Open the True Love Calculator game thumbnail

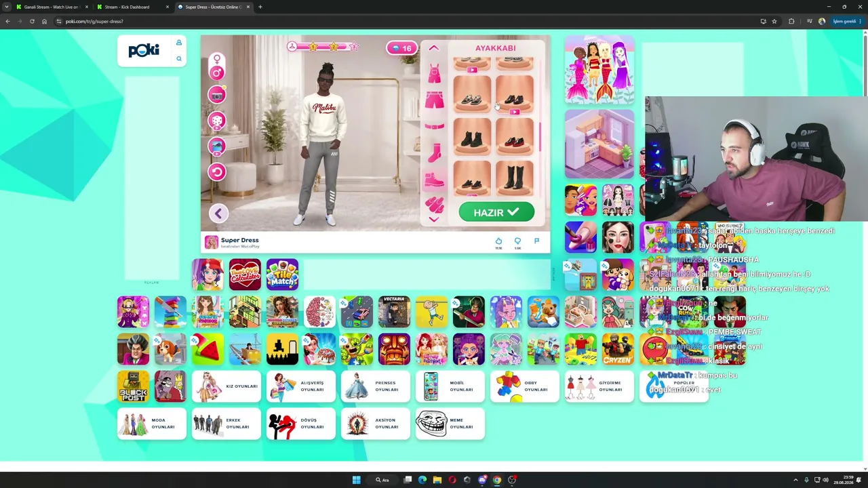coord(245,274)
